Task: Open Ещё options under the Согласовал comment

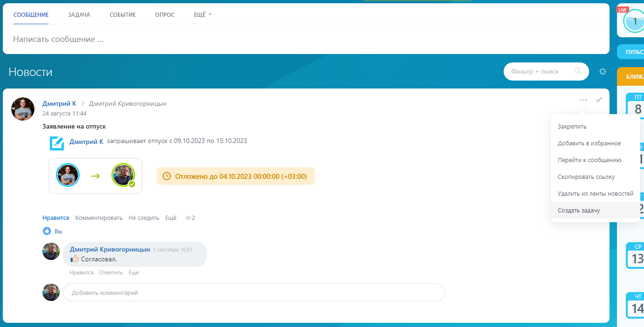Action: 134,272
